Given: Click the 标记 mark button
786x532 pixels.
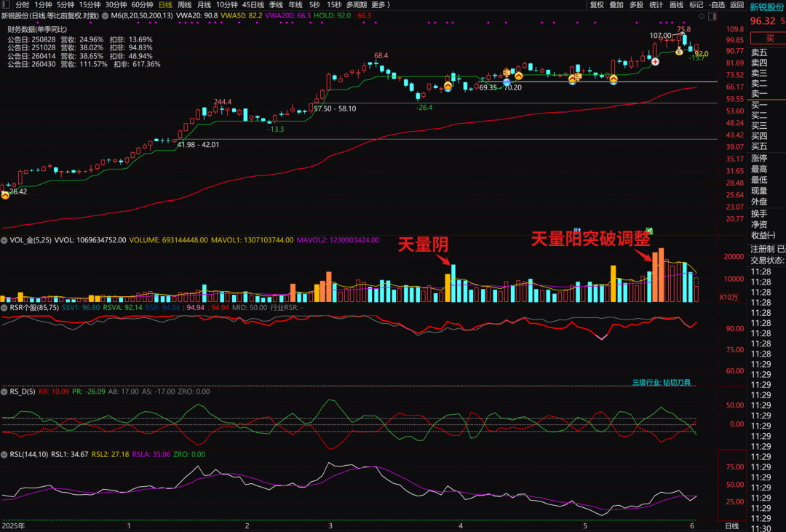Looking at the screenshot, I should tap(696, 5).
